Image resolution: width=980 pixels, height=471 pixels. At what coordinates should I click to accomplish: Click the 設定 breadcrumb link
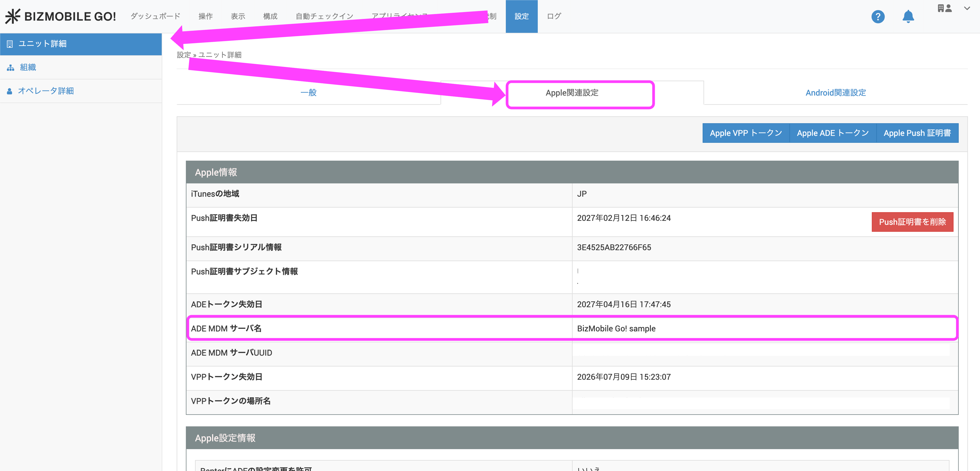[x=183, y=55]
